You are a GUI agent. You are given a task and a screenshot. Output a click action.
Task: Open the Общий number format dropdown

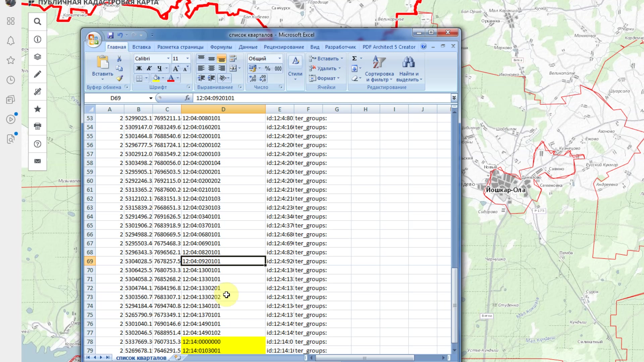click(x=279, y=59)
